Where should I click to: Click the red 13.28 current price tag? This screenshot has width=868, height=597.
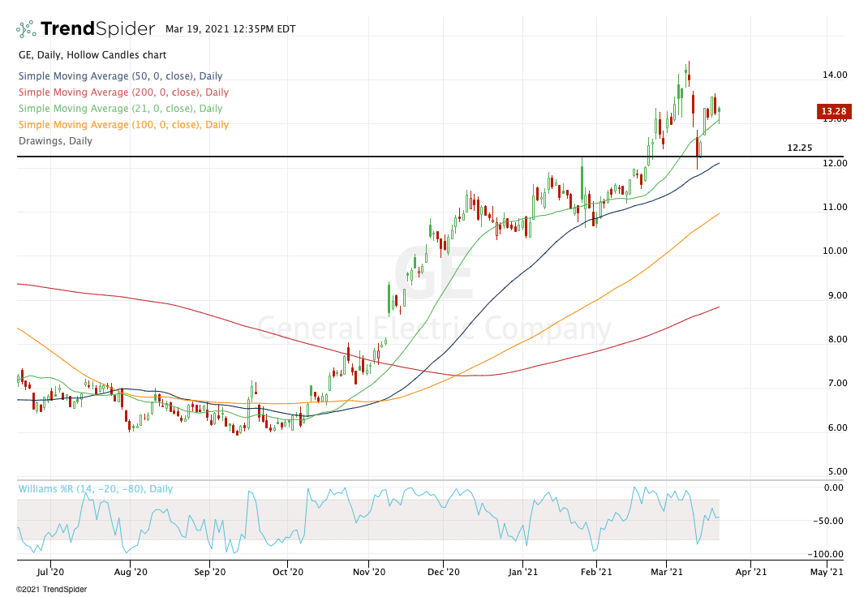tap(833, 112)
